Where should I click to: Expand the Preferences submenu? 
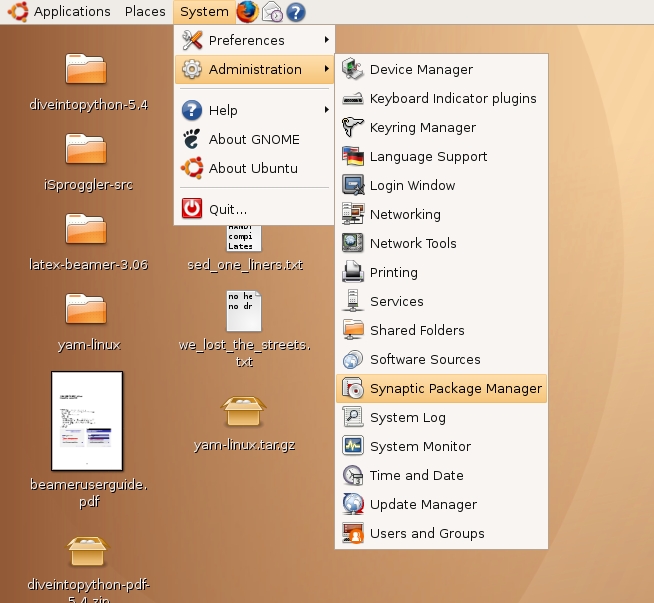pyautogui.click(x=254, y=40)
